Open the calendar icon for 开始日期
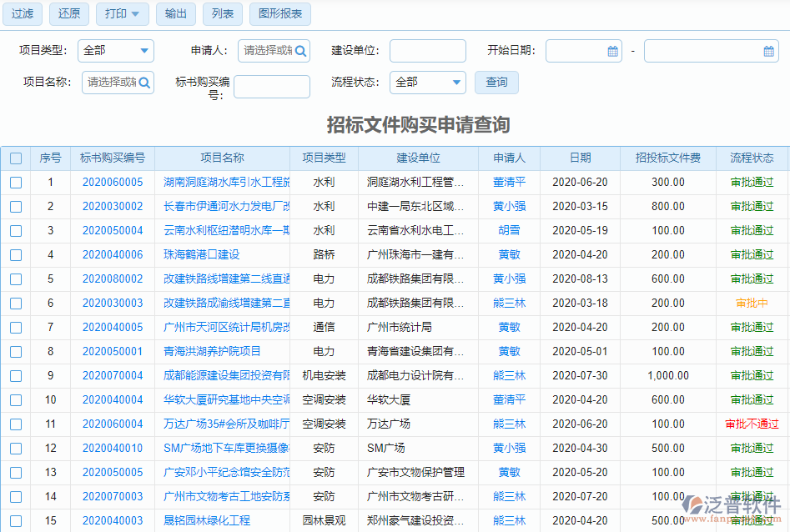 click(611, 51)
